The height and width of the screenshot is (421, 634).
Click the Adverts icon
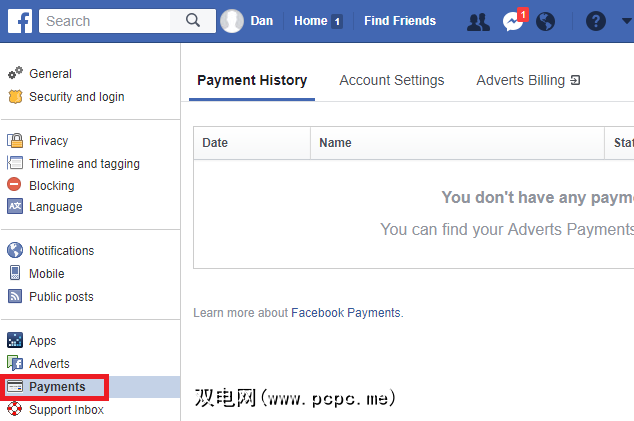[x=15, y=363]
